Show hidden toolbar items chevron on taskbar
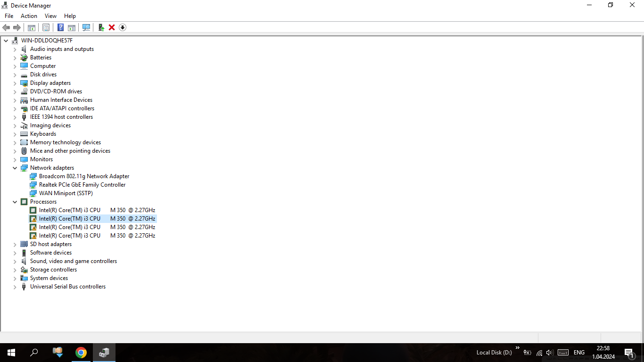This screenshot has width=644, height=362. coord(518,348)
